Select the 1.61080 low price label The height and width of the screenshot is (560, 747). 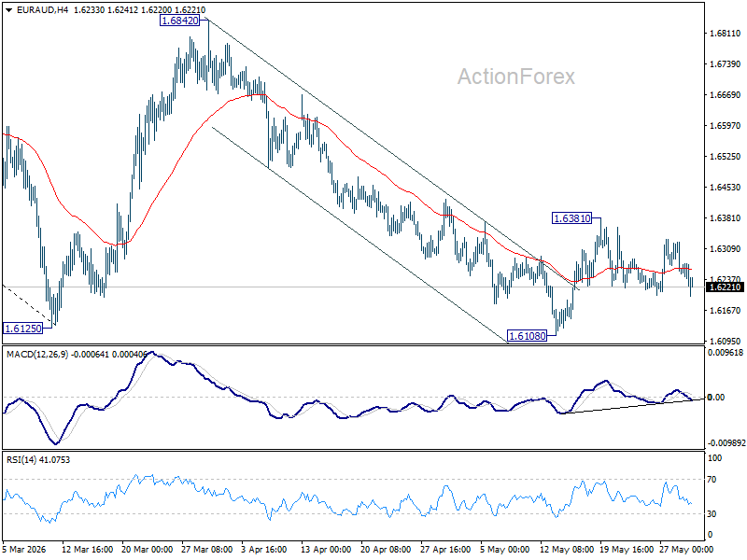click(x=527, y=336)
